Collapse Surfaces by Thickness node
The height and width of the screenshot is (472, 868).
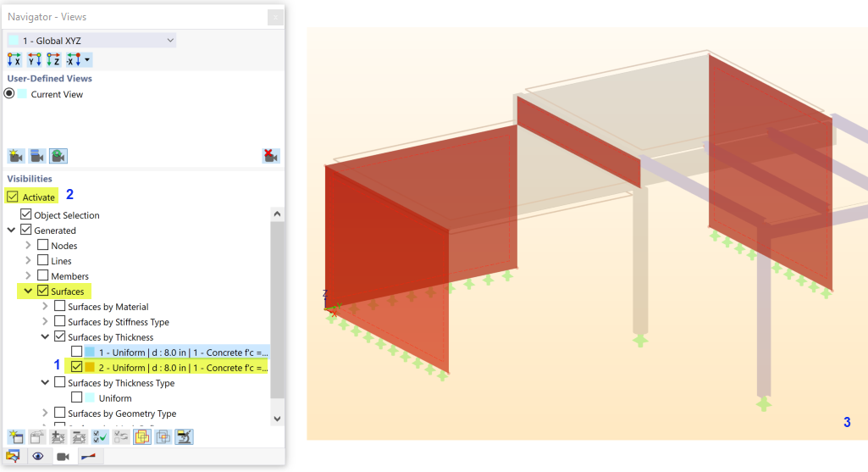tap(46, 336)
